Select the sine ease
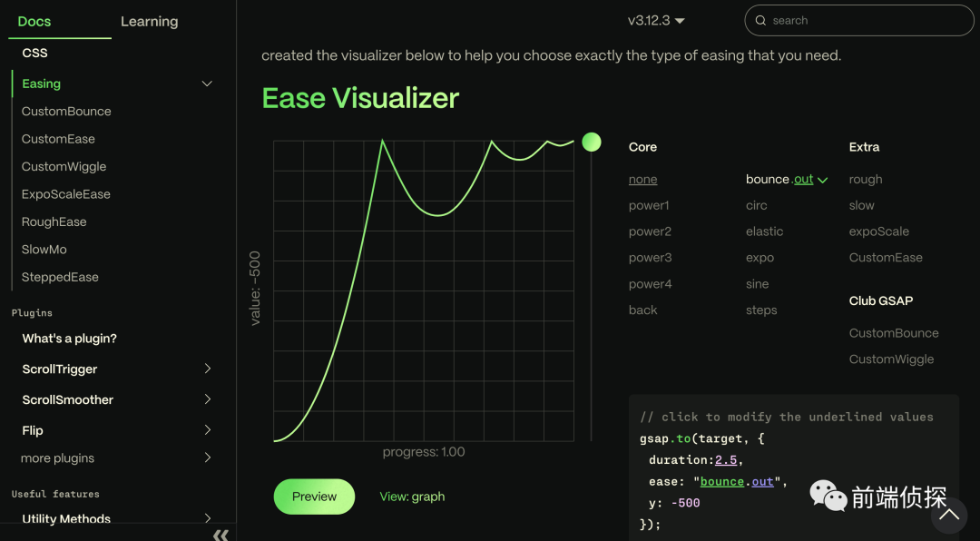 757,284
